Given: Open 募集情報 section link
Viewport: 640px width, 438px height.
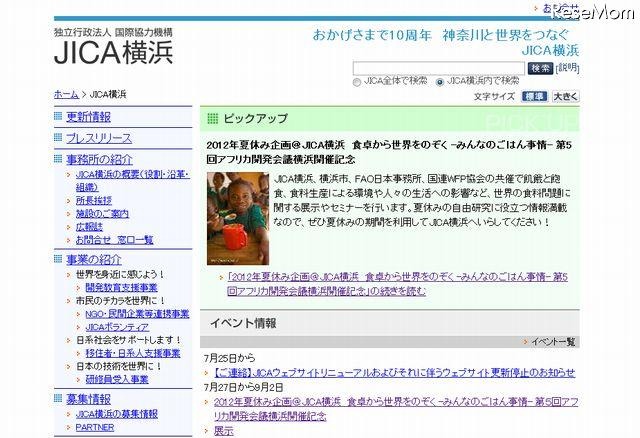Looking at the screenshot, I should point(88,399).
